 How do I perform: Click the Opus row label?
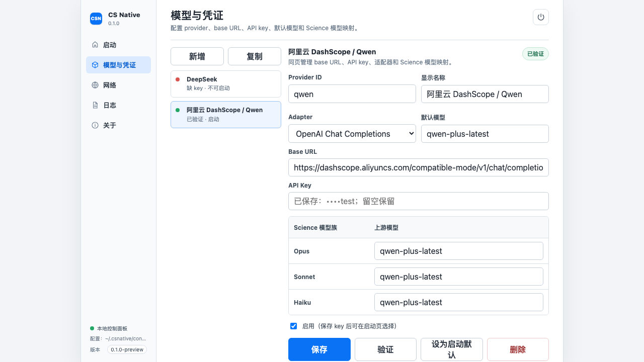(x=302, y=251)
